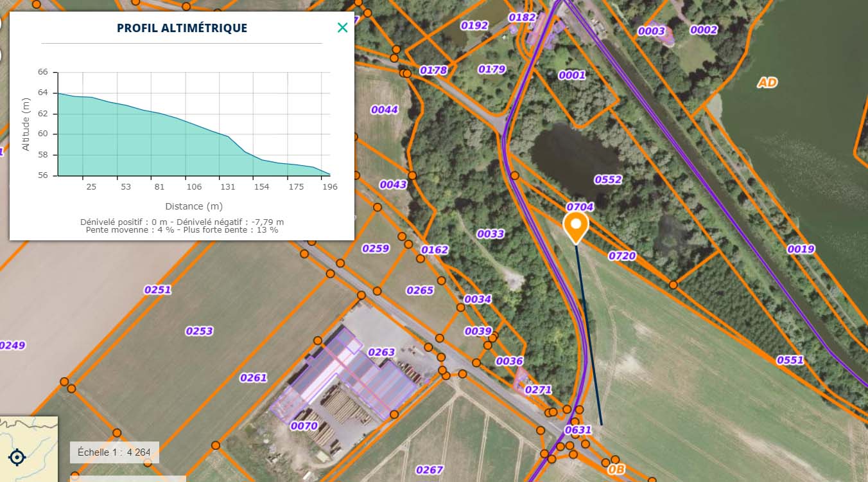Select parcel 0253 in the field
The image size is (868, 482).
pyautogui.click(x=199, y=331)
